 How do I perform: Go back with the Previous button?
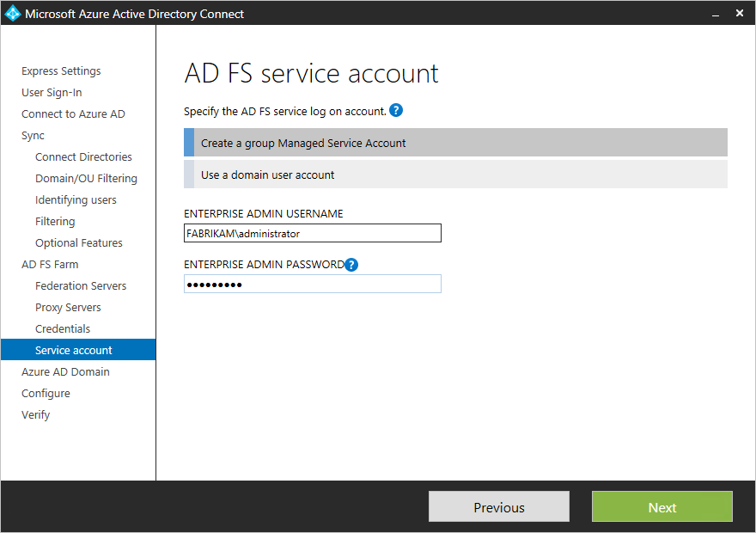[499, 507]
